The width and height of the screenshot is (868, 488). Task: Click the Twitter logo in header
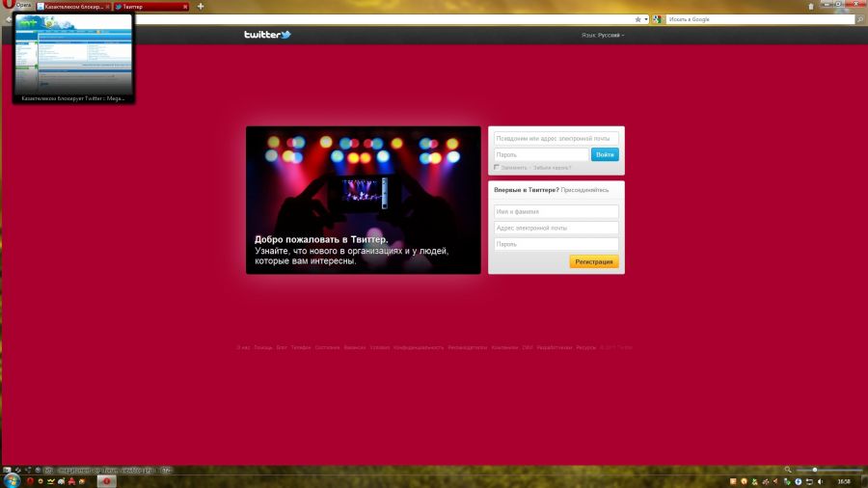pyautogui.click(x=267, y=35)
